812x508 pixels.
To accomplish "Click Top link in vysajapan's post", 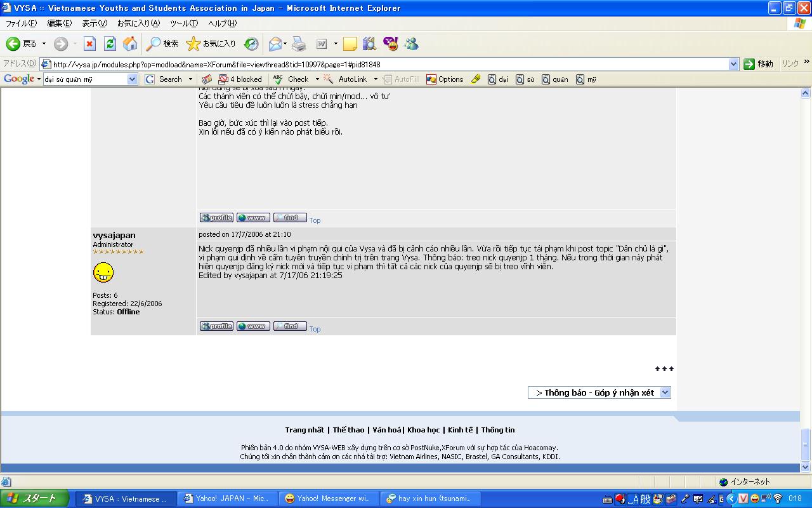I will point(315,329).
